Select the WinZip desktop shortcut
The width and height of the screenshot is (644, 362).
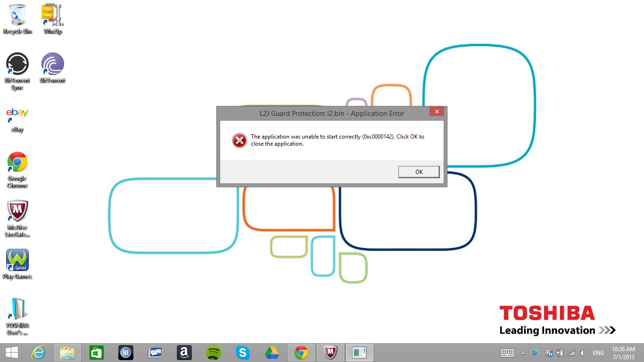(53, 19)
